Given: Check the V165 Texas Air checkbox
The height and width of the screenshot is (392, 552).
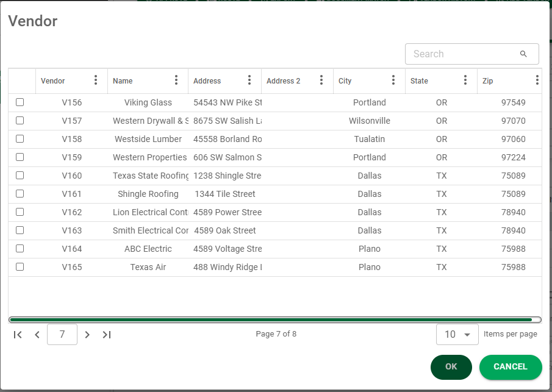Looking at the screenshot, I should (x=20, y=267).
